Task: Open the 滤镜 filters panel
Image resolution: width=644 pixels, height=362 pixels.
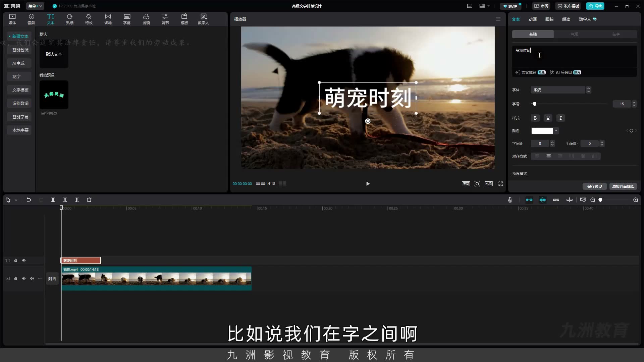Action: tap(146, 19)
